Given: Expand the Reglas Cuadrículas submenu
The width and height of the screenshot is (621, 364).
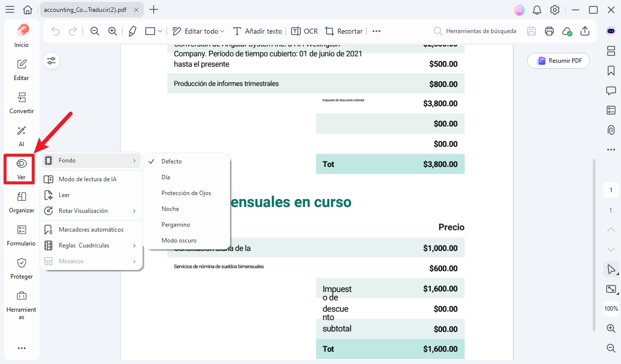Looking at the screenshot, I should pyautogui.click(x=84, y=245).
